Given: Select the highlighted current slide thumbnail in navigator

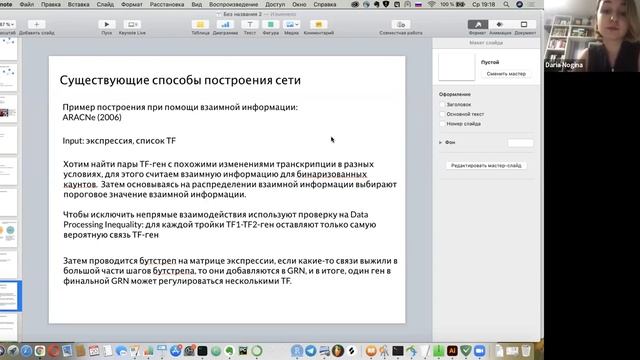Looking at the screenshot, I should pyautogui.click(x=9, y=296).
